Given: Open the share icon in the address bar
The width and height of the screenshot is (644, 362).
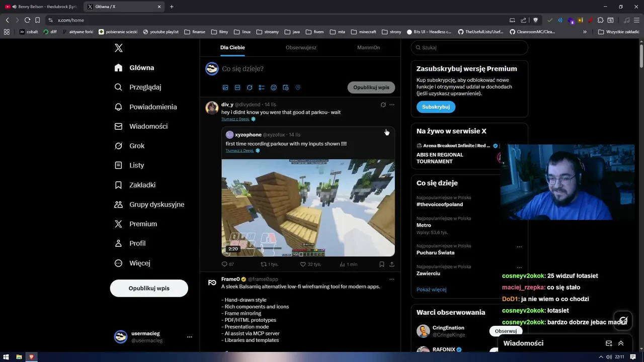Looking at the screenshot, I should coord(524,20).
